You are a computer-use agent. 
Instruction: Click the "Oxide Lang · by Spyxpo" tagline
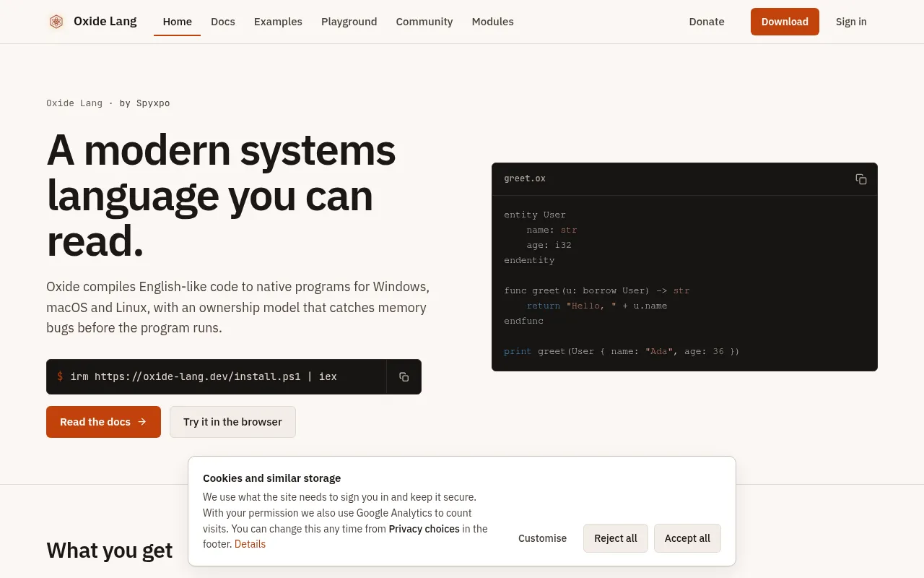(108, 103)
